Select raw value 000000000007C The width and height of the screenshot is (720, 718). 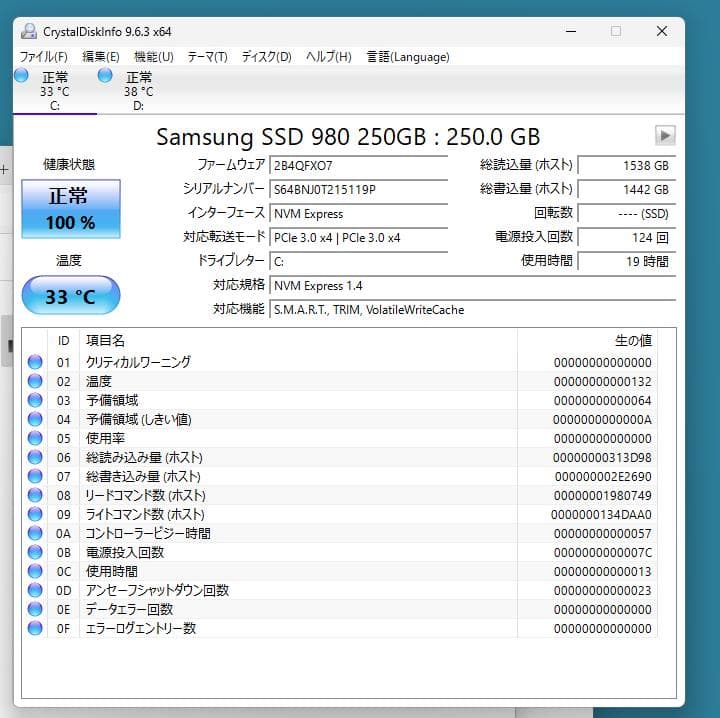point(602,552)
